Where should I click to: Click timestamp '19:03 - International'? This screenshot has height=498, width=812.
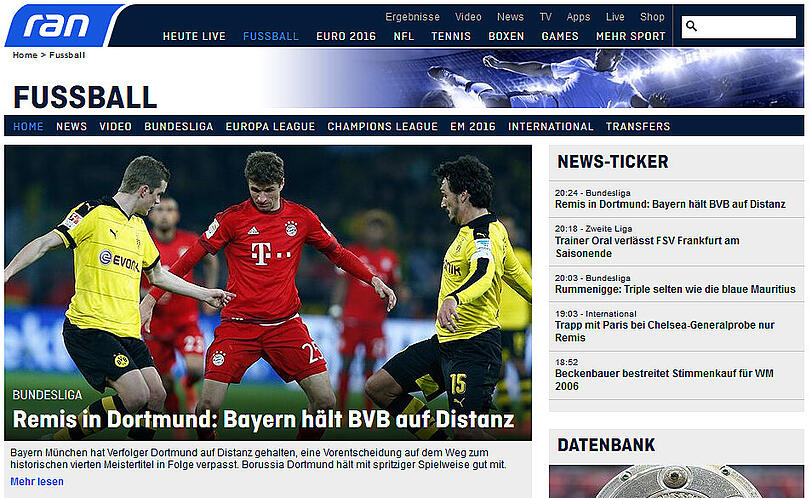pos(596,314)
